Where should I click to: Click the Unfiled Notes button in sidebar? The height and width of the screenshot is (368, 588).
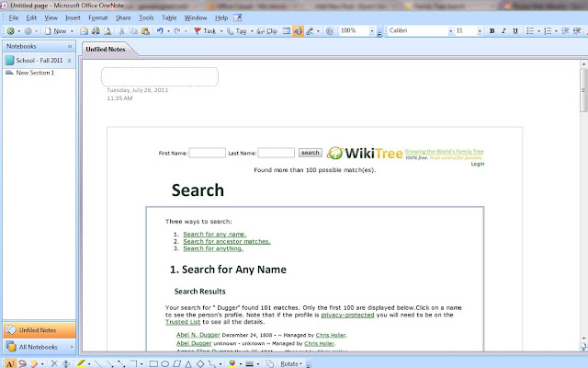(x=40, y=330)
